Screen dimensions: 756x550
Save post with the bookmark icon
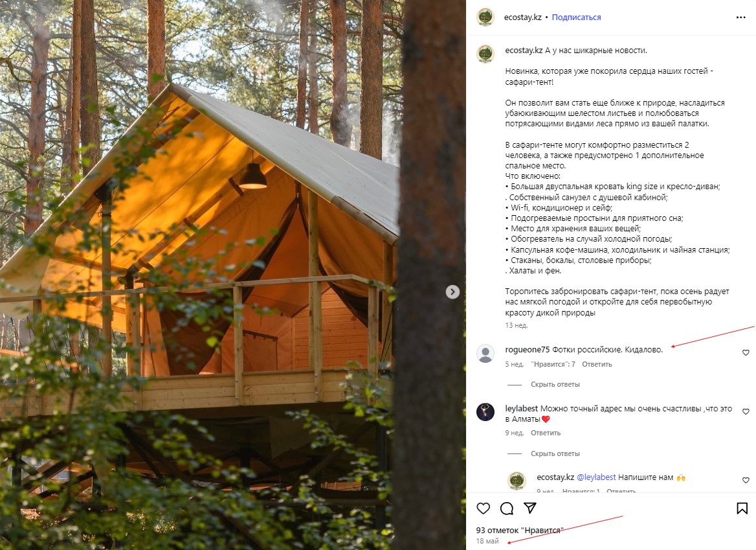(x=742, y=508)
